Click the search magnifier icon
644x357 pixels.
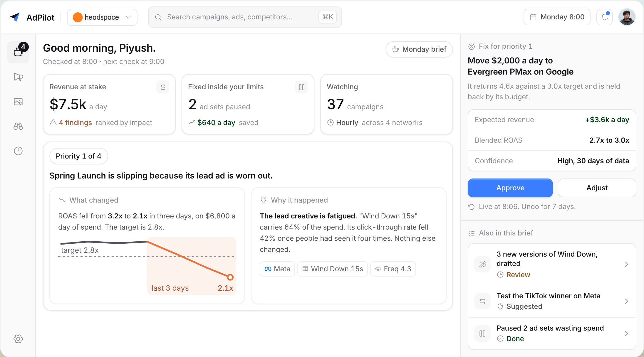(158, 17)
